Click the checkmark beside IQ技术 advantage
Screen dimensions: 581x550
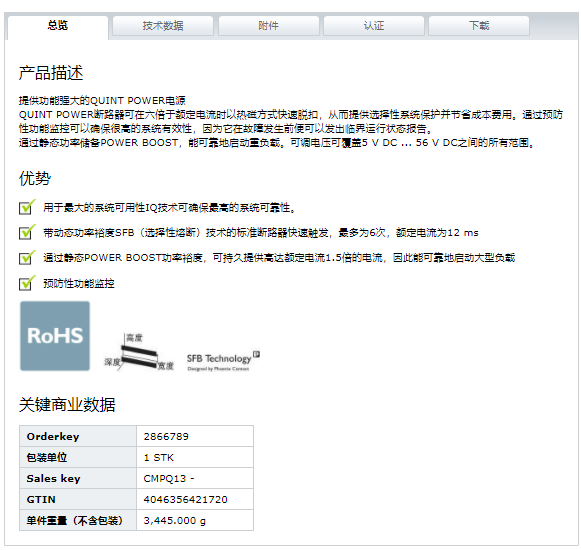27,207
